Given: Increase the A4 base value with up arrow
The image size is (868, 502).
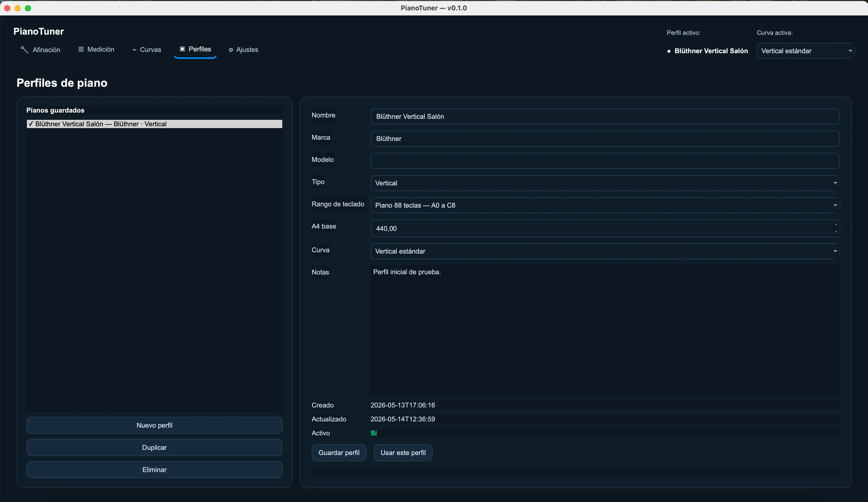Looking at the screenshot, I should (836, 225).
